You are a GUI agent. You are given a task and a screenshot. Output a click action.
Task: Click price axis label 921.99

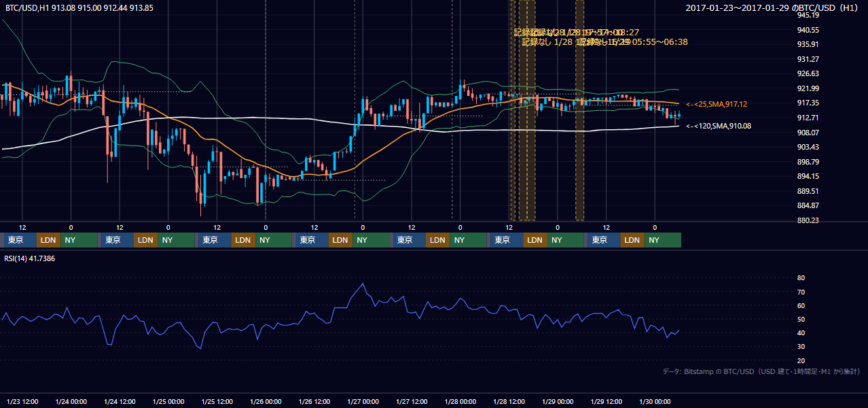[808, 88]
